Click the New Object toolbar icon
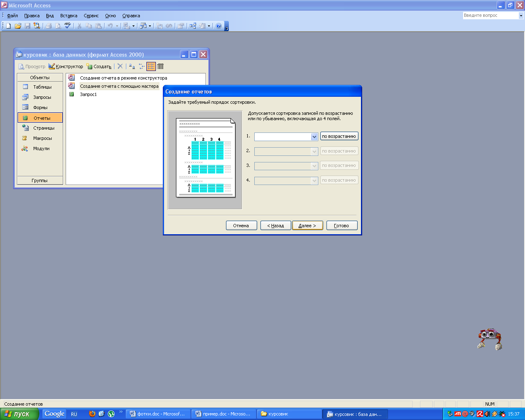Image resolution: width=525 pixels, height=420 pixels. point(202,26)
